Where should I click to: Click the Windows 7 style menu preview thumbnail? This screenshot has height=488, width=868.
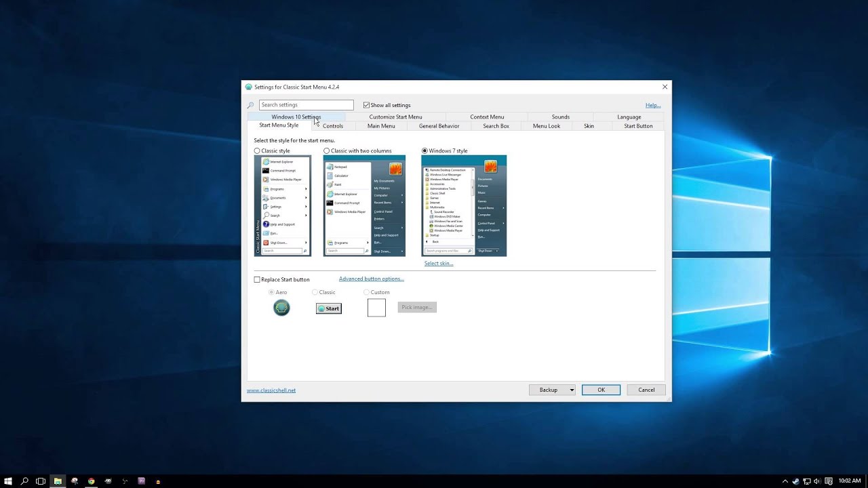pos(464,205)
